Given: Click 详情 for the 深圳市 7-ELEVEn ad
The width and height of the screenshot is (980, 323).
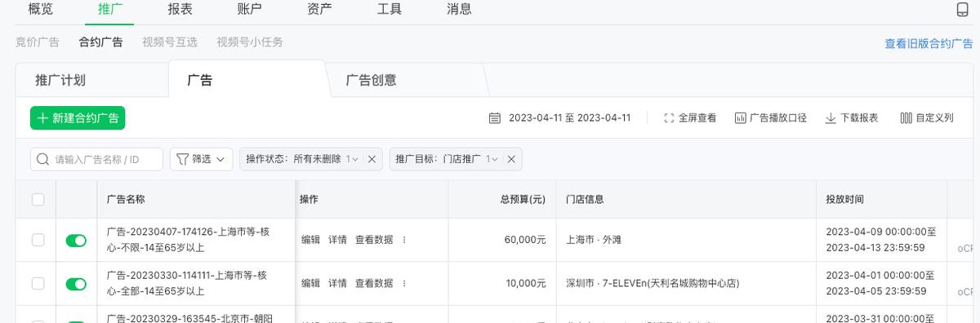Looking at the screenshot, I should (337, 284).
